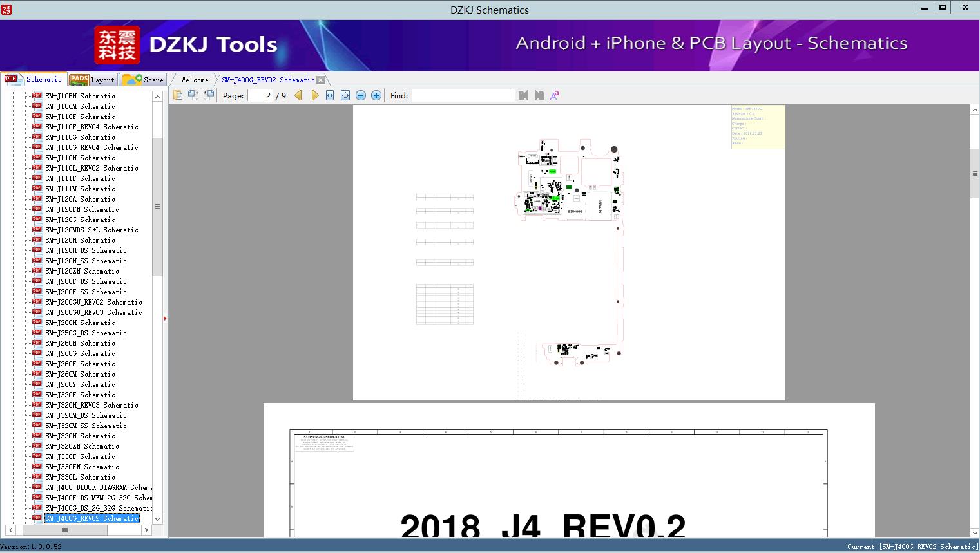
Task: Click into the Find text box
Action: coord(463,95)
